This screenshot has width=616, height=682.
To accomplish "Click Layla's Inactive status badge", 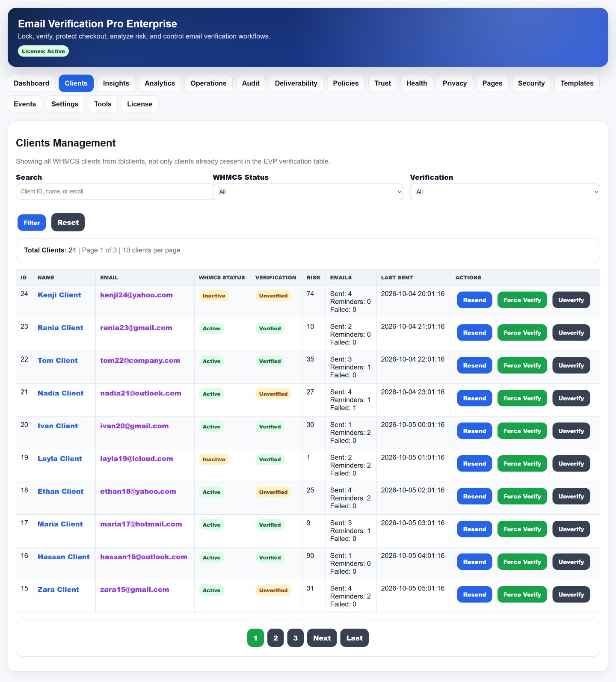I will pyautogui.click(x=214, y=459).
